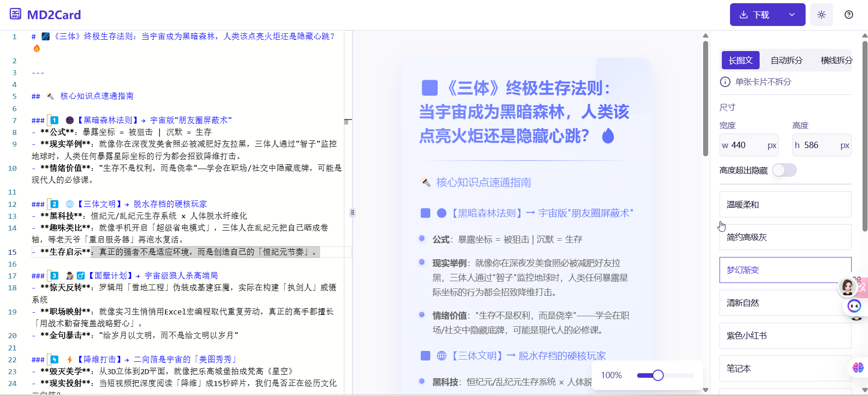Click the preview scrollbar up arrow
This screenshot has height=396, width=868.
[705, 35]
